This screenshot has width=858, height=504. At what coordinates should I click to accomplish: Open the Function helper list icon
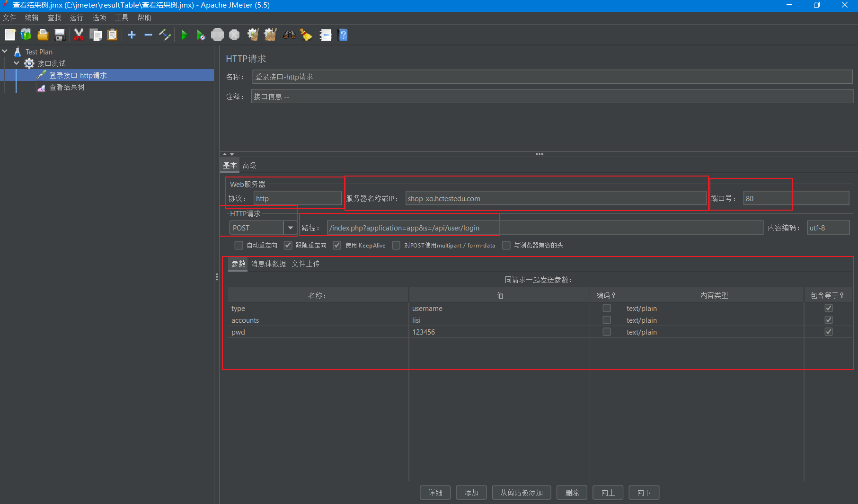[326, 35]
